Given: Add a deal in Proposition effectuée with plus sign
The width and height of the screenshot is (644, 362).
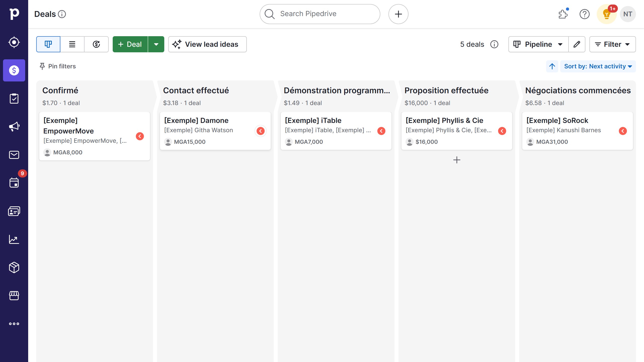Looking at the screenshot, I should coord(457,160).
